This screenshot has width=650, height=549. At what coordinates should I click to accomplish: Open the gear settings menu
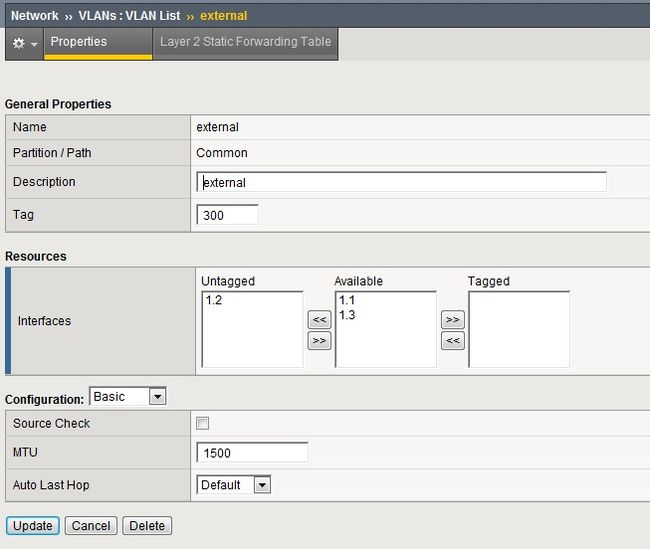click(24, 43)
